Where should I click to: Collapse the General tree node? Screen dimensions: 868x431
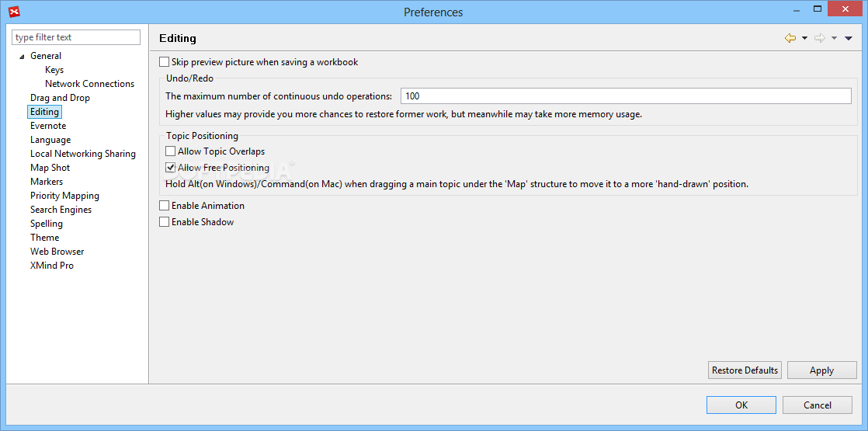point(23,57)
